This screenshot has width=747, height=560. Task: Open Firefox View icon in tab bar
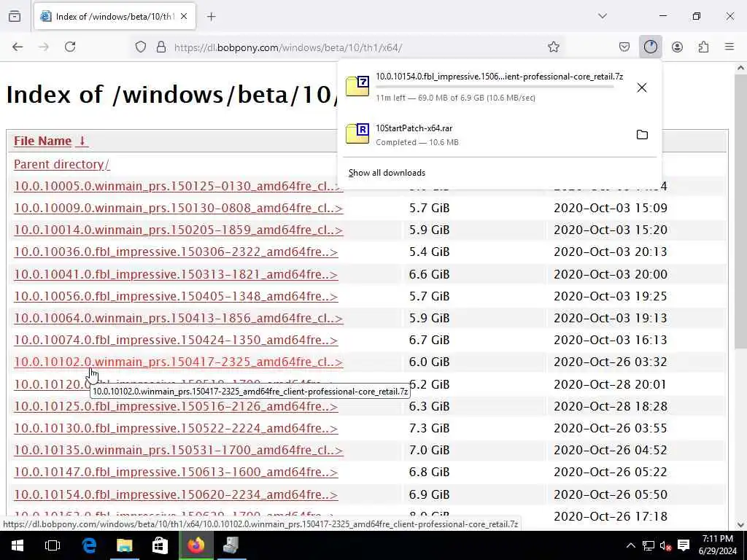pyautogui.click(x=15, y=17)
